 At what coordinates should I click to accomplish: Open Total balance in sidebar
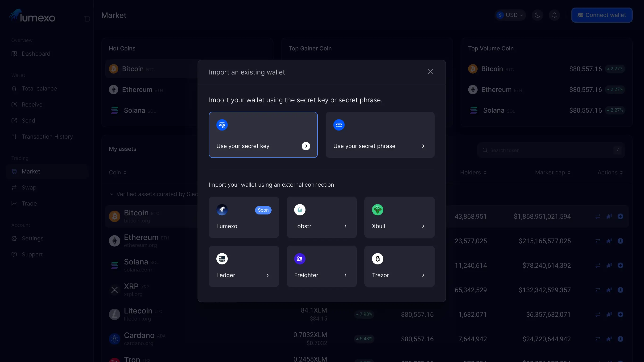tap(47, 89)
